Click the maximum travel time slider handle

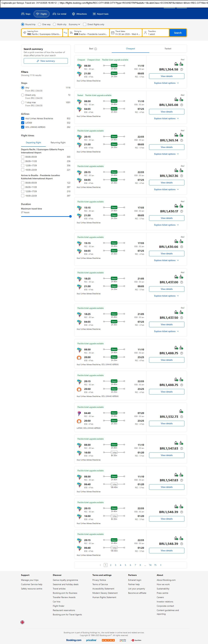[x=70, y=217]
